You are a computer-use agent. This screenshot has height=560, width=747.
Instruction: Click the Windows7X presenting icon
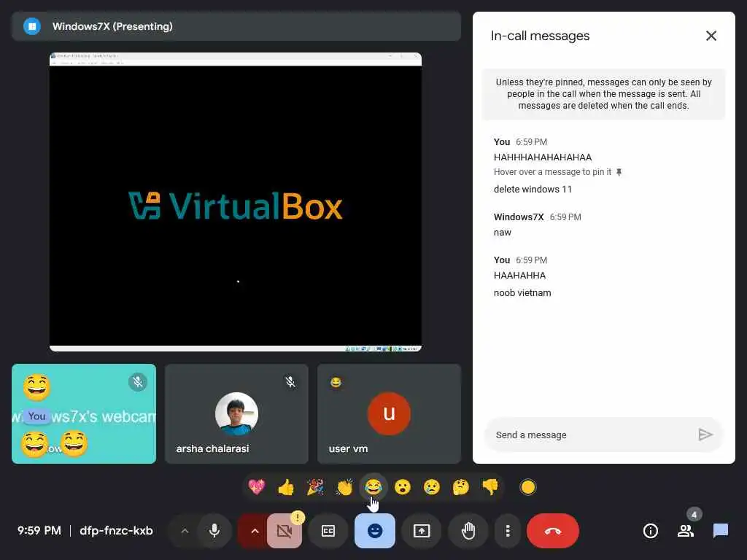(32, 26)
